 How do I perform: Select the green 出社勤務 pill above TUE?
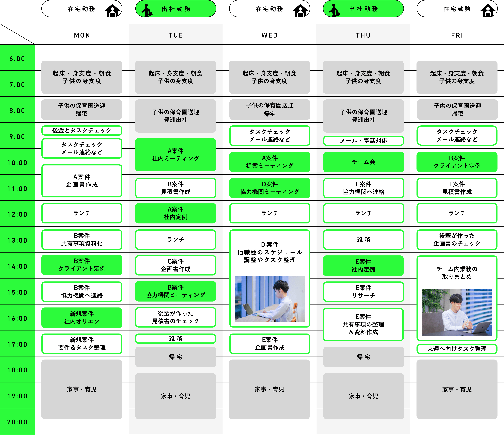pyautogui.click(x=176, y=9)
